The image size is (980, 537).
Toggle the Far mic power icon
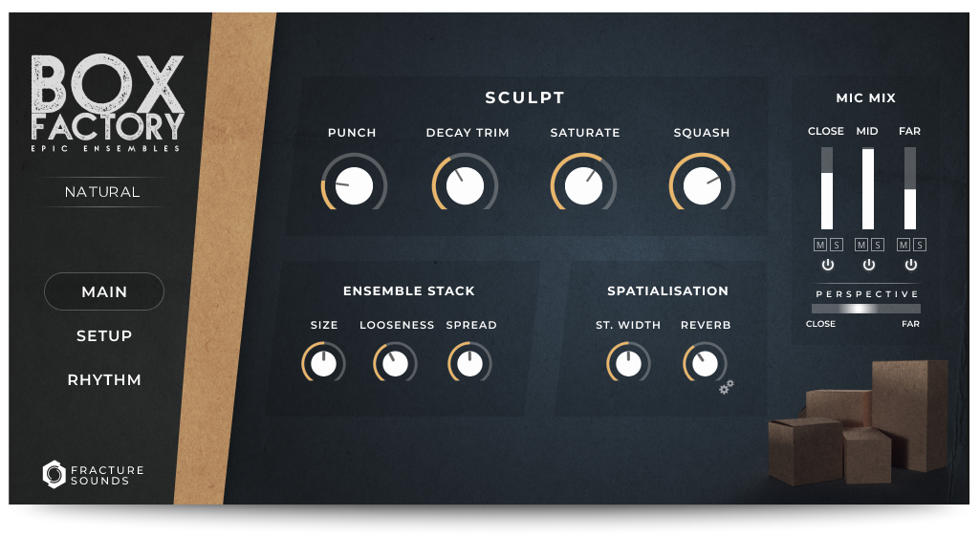[x=910, y=265]
